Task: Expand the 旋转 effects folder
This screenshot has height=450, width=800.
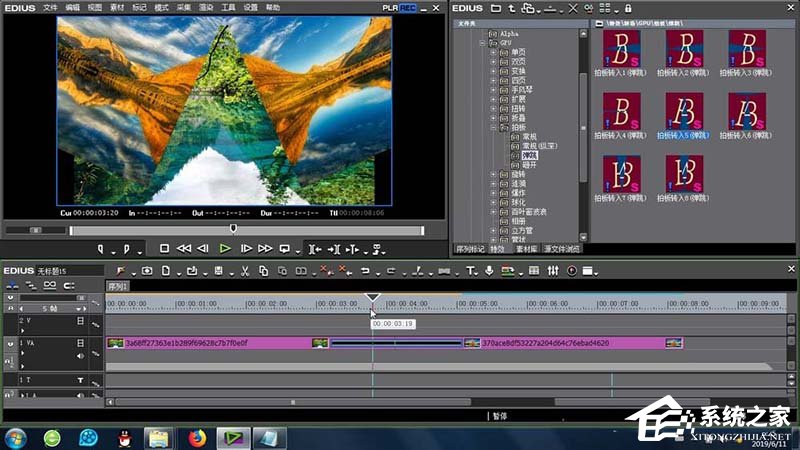Action: pyautogui.click(x=492, y=175)
